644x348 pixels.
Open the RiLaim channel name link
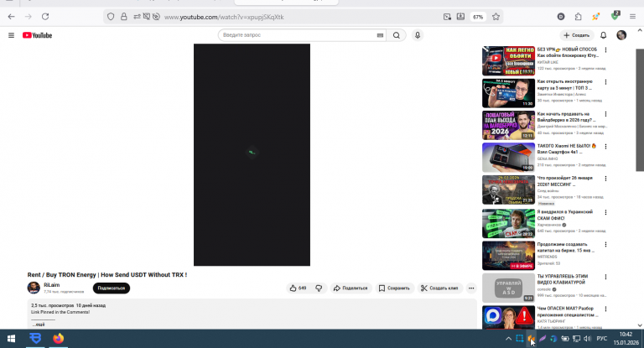[52, 285]
